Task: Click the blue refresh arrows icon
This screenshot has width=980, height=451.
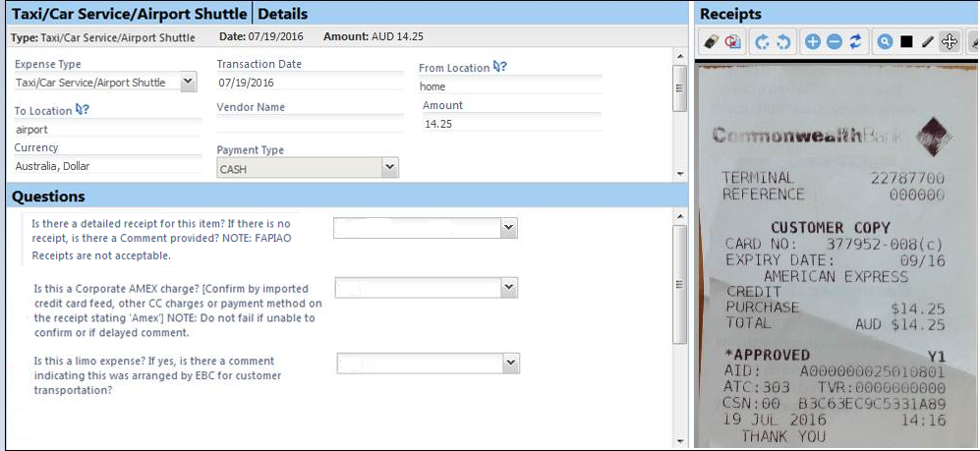Action: click(x=855, y=42)
